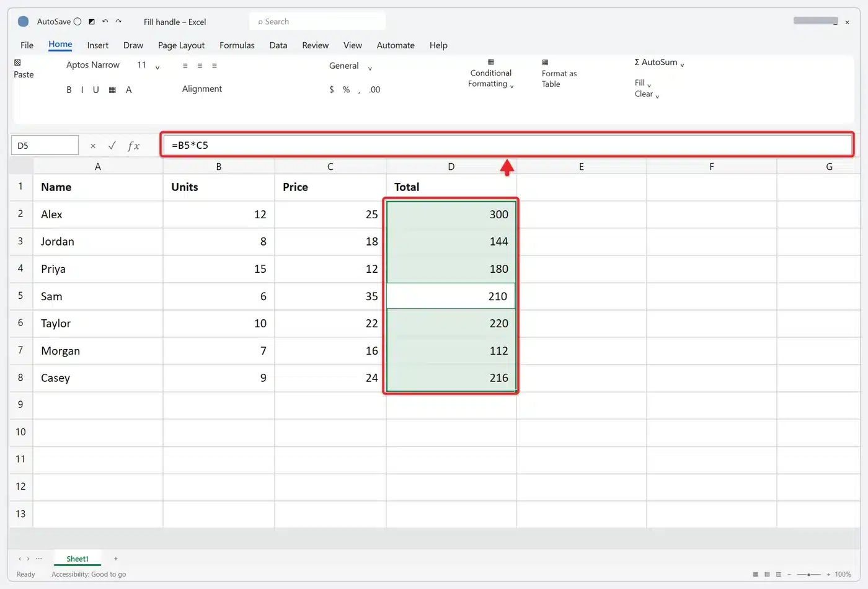Open the font size dropdown arrow
This screenshot has width=868, height=589.
157,68
